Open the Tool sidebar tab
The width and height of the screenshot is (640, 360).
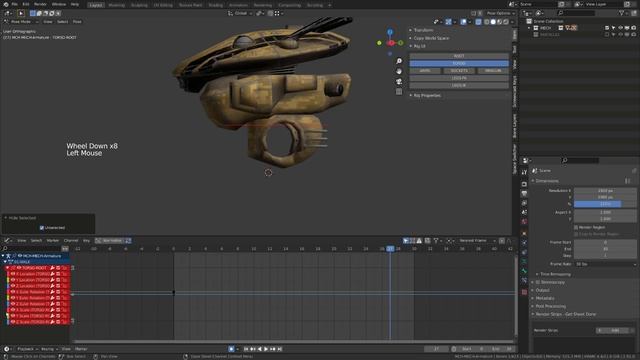pos(515,49)
